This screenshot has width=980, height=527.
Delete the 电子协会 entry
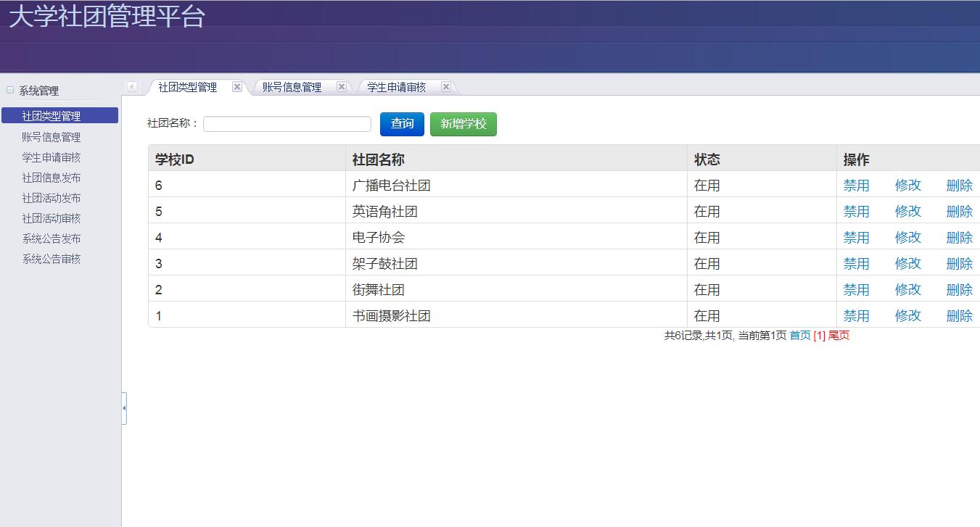pyautogui.click(x=959, y=238)
